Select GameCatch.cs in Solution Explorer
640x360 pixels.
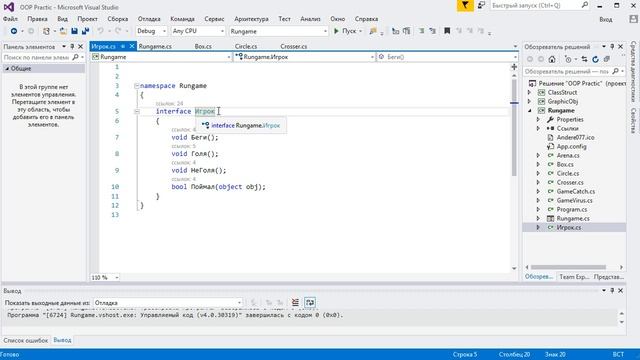pos(576,191)
